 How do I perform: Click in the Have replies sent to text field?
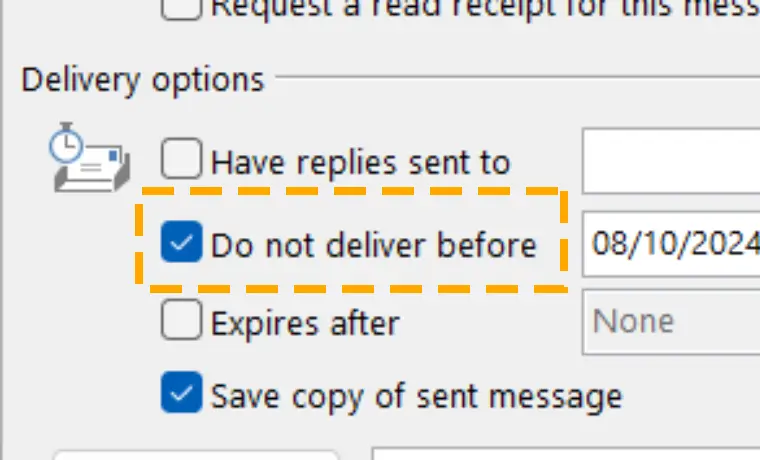[x=671, y=161]
